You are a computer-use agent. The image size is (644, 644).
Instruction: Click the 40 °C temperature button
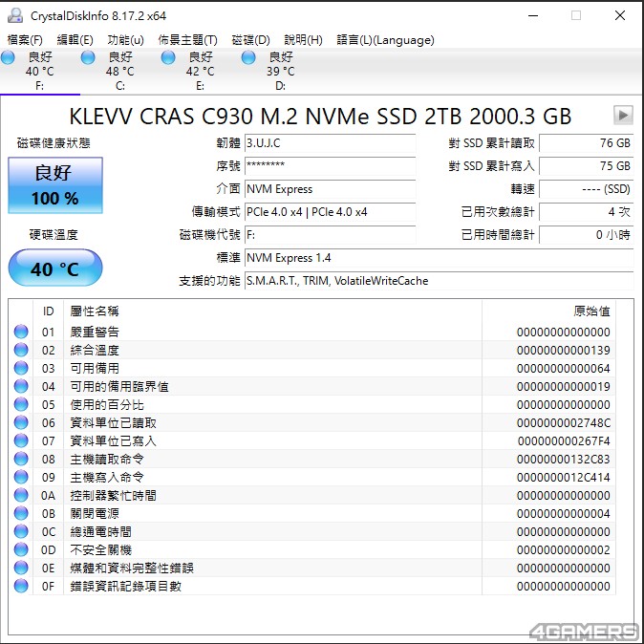click(55, 268)
